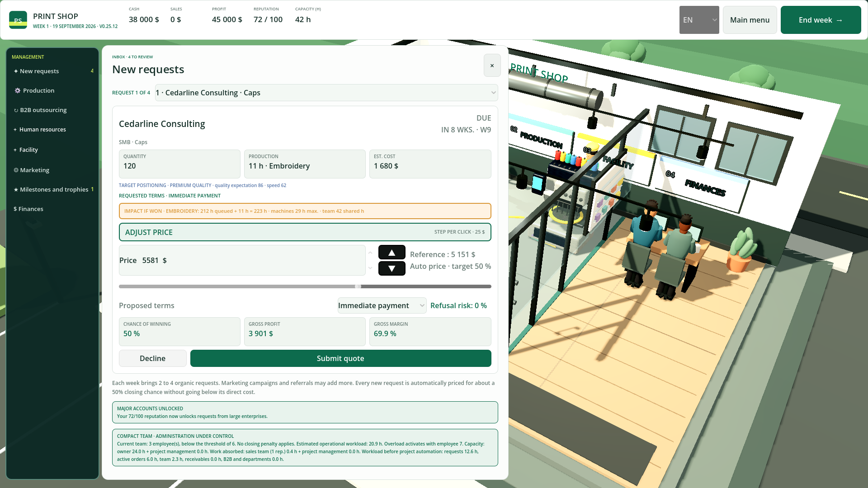Open Finances in the sidebar

coord(52,209)
